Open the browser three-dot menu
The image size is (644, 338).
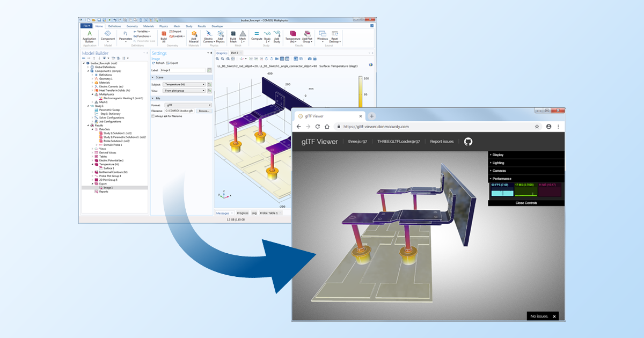tap(558, 127)
